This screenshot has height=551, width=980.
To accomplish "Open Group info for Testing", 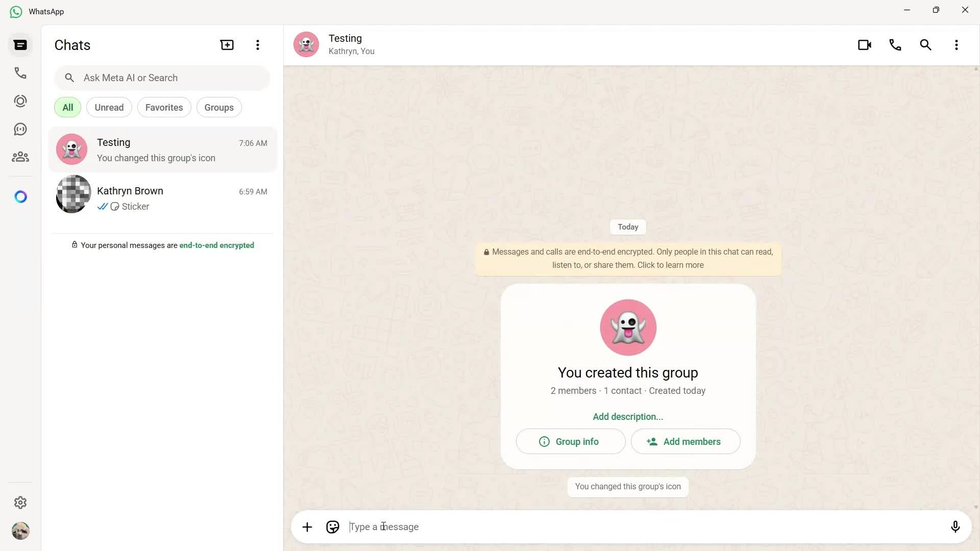I will 570,441.
